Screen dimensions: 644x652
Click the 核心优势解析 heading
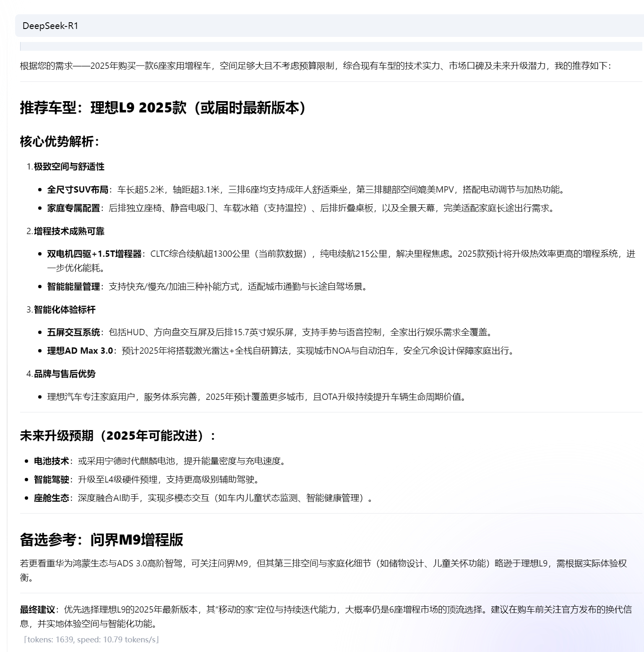click(60, 142)
